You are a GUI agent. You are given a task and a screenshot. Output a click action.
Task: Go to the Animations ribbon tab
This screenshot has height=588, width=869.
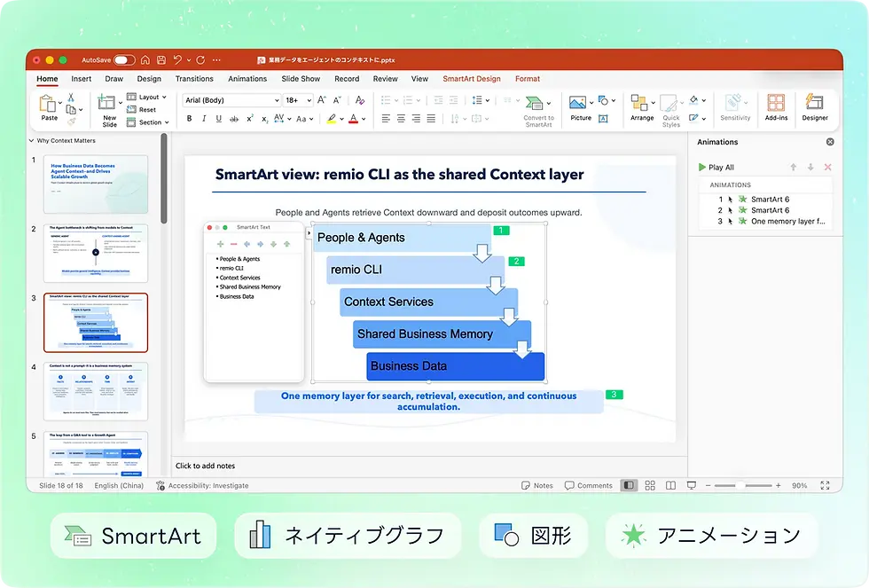point(247,79)
